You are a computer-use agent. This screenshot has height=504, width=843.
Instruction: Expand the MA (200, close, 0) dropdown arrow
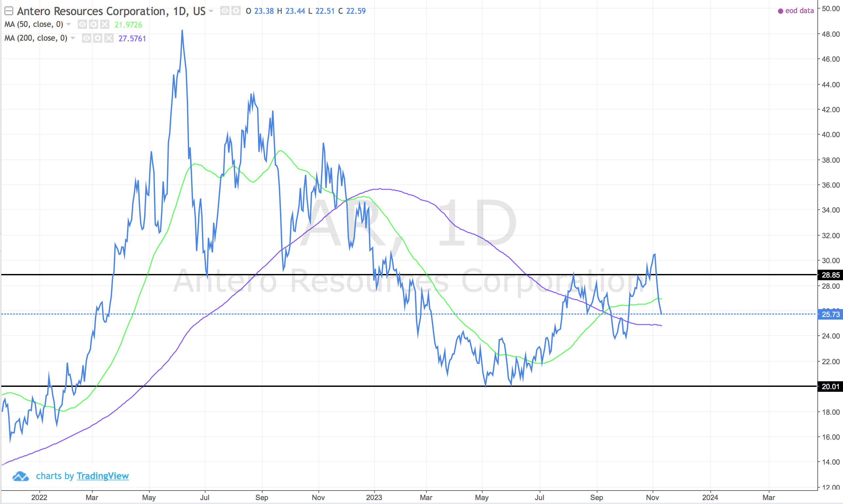coord(73,38)
